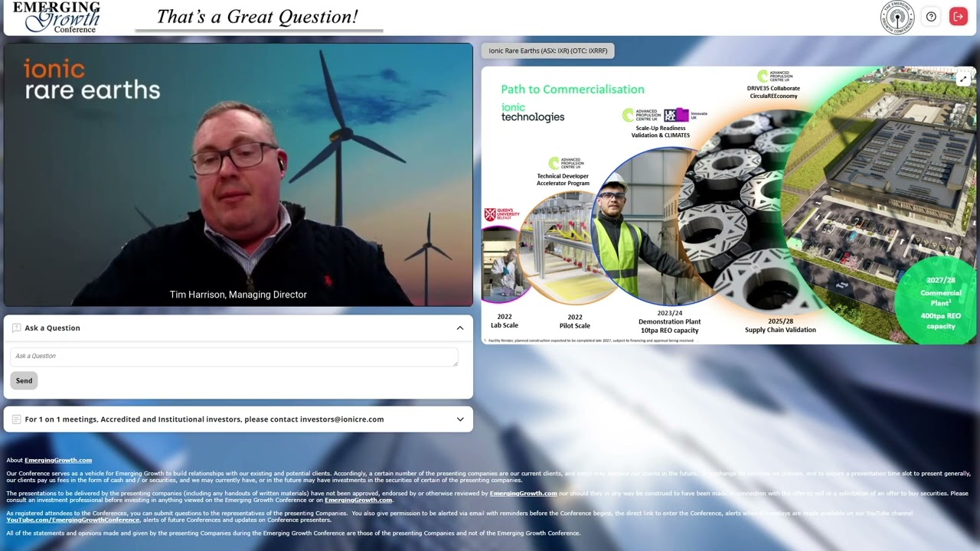This screenshot has width=980, height=551.
Task: Open the EmergingGrowth.com link beside About
Action: click(x=58, y=460)
